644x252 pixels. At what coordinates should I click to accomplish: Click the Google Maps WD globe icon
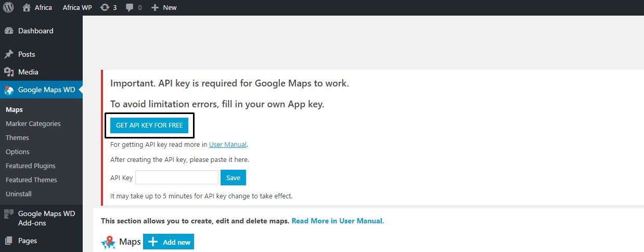click(x=9, y=90)
